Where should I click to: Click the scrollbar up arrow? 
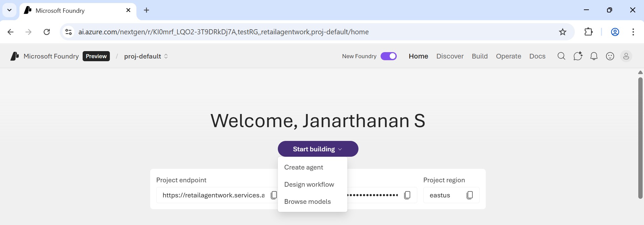click(x=640, y=72)
